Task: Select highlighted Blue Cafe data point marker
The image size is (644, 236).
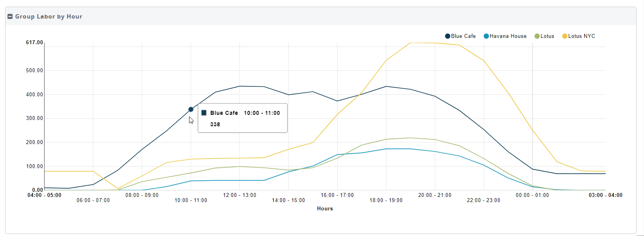Action: coord(191,109)
